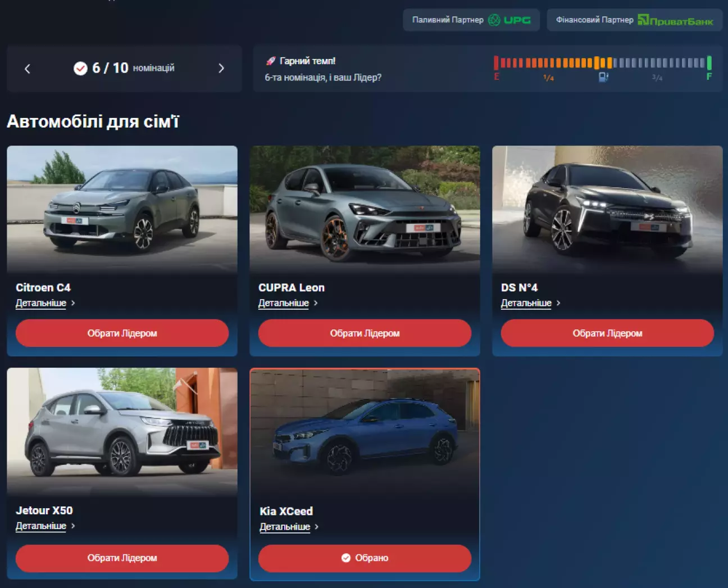Expand Kia XCeed details chevron

coord(316,527)
